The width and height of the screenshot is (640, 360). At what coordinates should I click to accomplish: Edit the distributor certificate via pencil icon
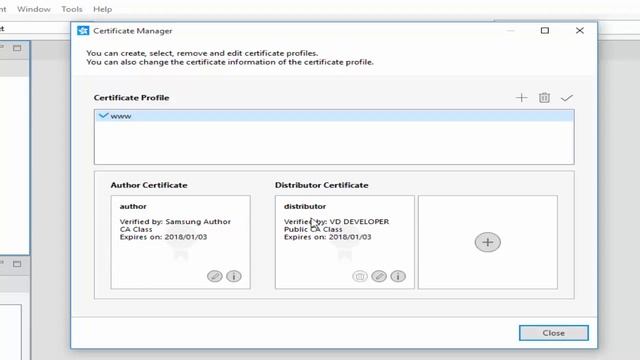pyautogui.click(x=379, y=276)
